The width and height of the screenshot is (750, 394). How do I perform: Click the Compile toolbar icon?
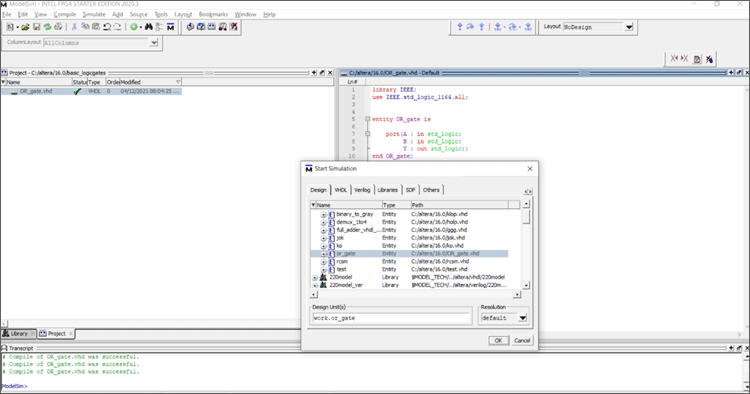[x=190, y=27]
